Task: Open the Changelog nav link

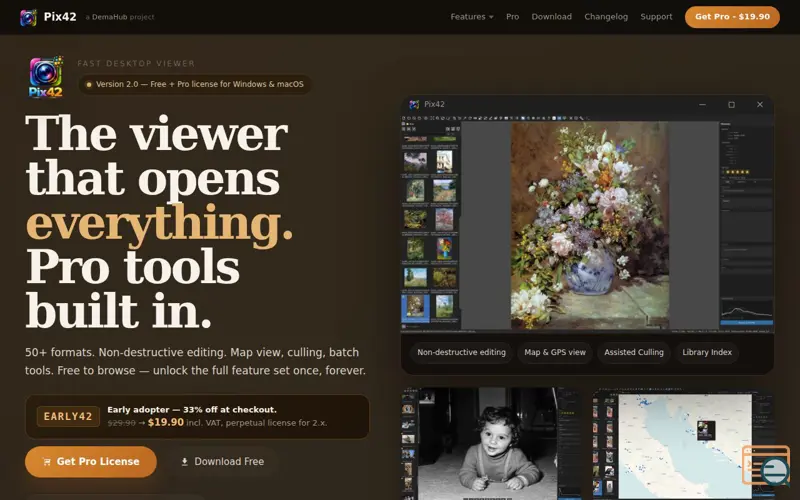Action: click(606, 17)
